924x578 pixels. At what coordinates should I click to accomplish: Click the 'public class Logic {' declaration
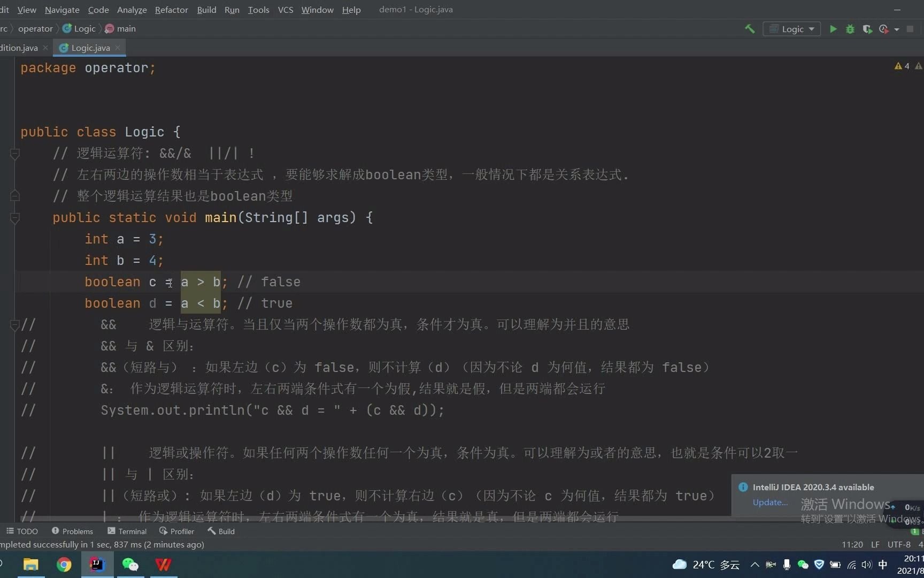tap(101, 132)
